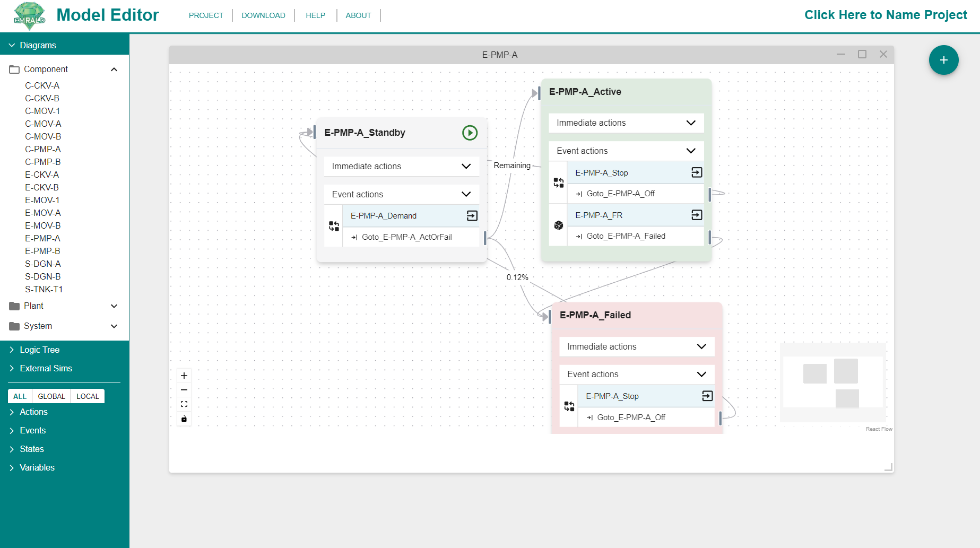The image size is (980, 548).
Task: Open the PROJECT menu
Action: (206, 15)
